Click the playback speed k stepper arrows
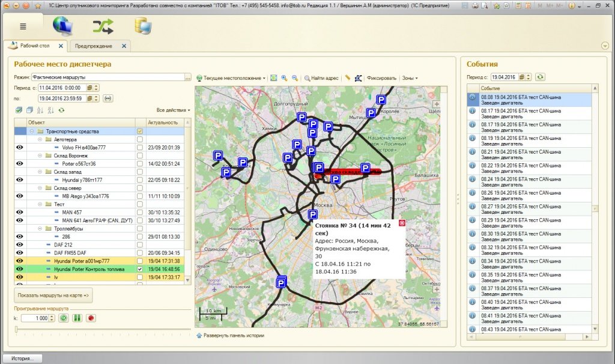 click(x=52, y=318)
